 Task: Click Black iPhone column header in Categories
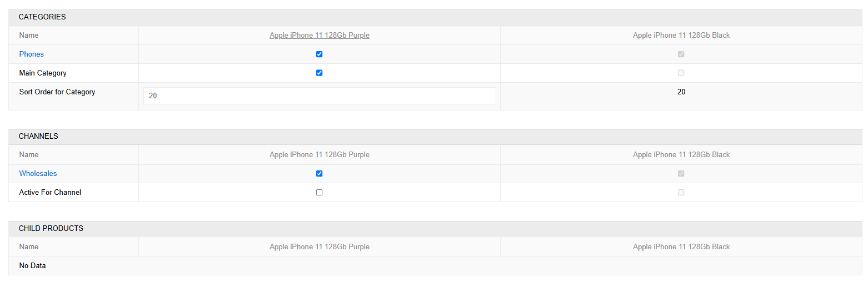pos(681,36)
